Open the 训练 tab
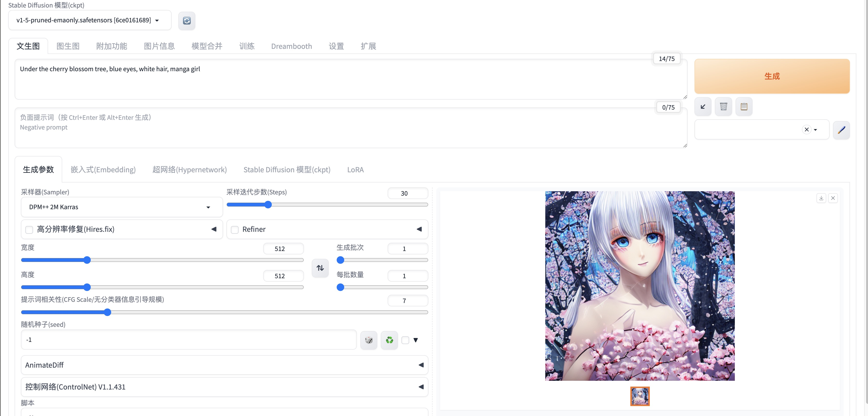868x416 pixels. pyautogui.click(x=247, y=46)
